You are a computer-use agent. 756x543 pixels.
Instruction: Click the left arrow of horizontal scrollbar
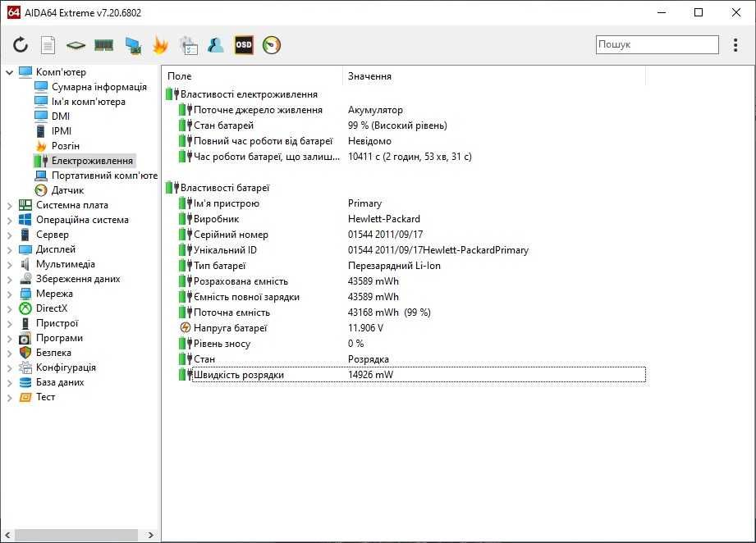(x=7, y=535)
